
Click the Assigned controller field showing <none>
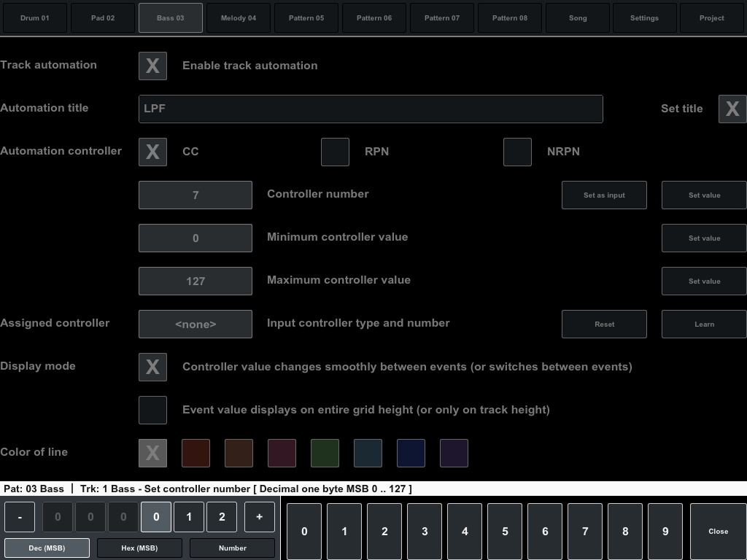tap(196, 324)
